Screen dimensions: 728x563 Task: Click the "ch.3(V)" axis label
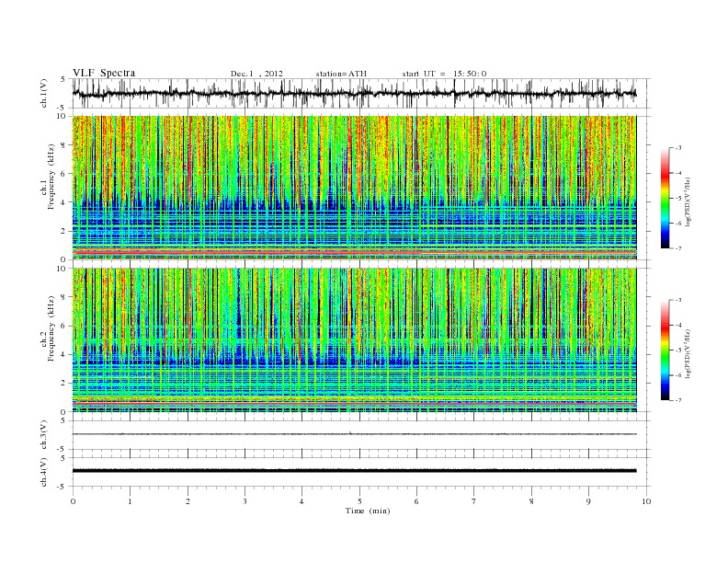click(43, 435)
